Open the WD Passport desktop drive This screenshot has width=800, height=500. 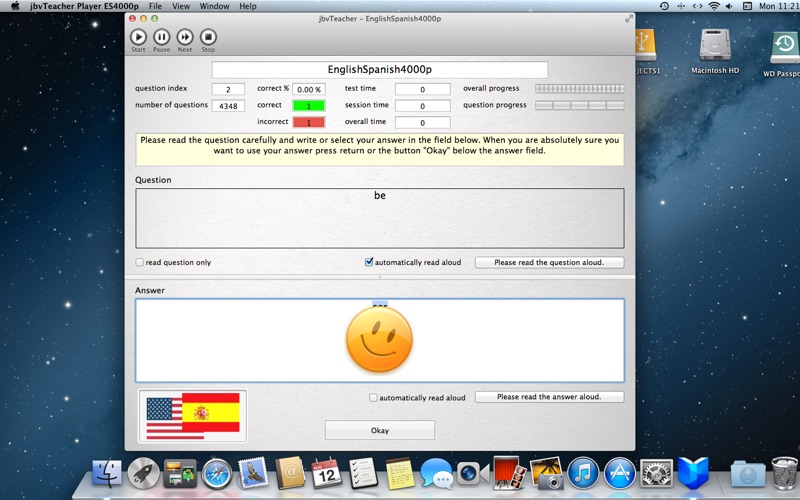tap(784, 54)
